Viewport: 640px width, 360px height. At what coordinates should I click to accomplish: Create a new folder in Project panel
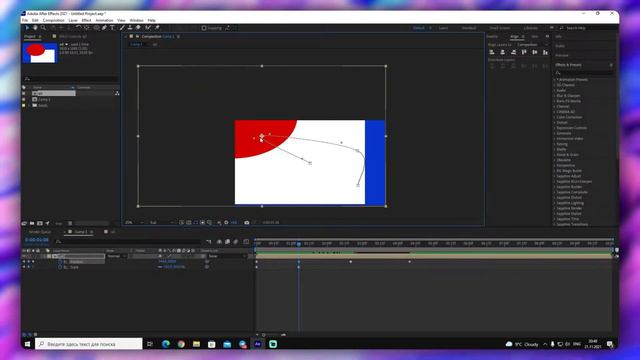pos(32,223)
